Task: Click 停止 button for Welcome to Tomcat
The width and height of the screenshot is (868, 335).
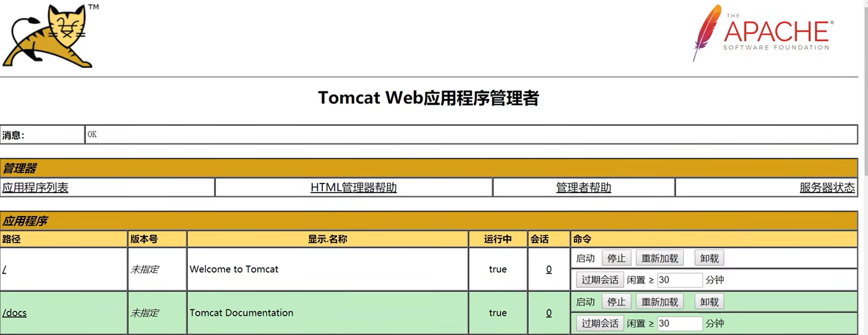Action: 616,258
